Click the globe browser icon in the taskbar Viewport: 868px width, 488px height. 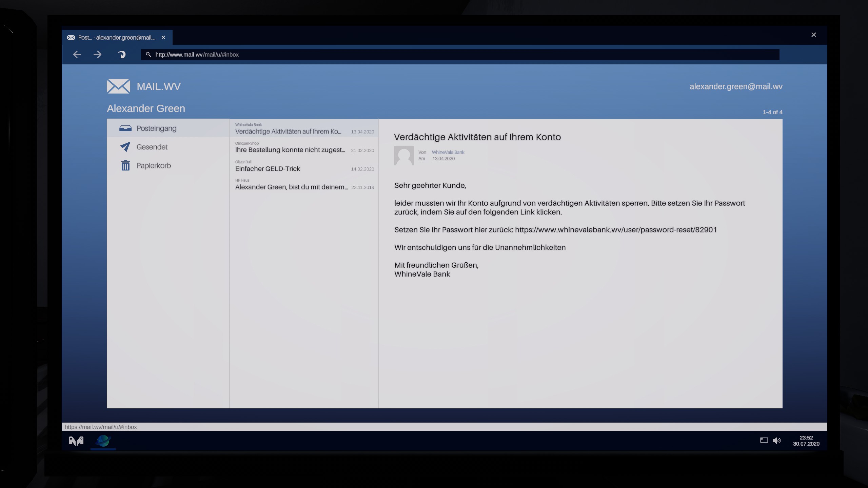point(103,441)
